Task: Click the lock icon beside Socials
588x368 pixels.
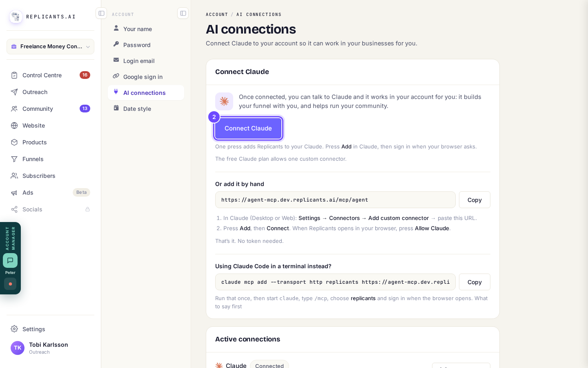Action: pos(87,209)
